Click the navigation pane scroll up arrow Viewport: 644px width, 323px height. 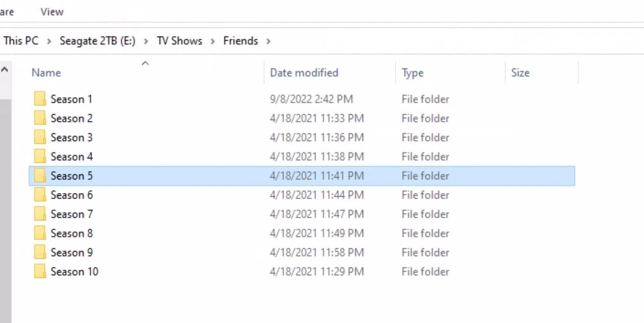(x=5, y=70)
